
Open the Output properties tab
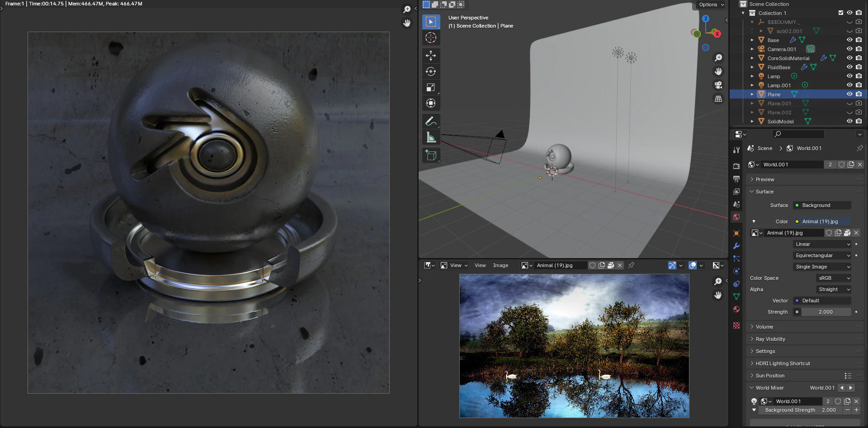[x=736, y=179]
